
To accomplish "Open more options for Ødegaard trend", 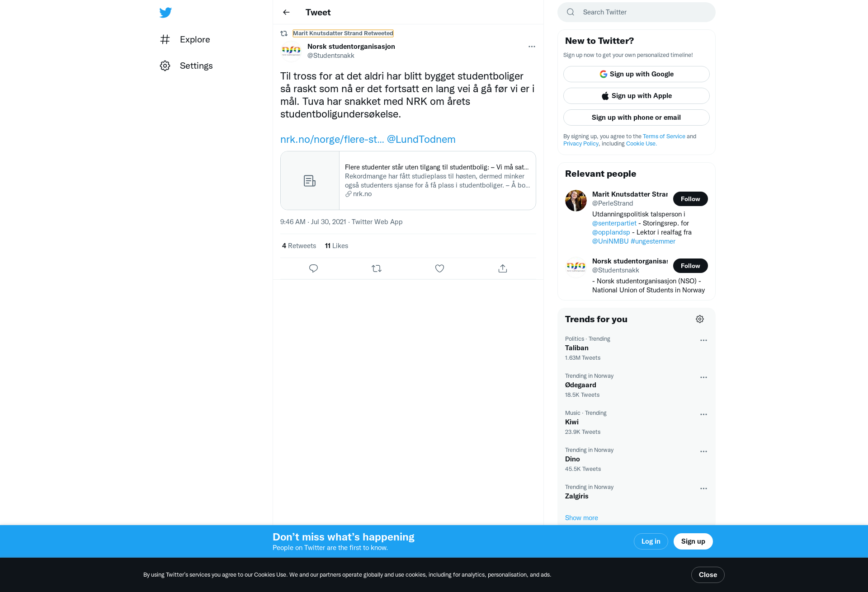I will [703, 377].
